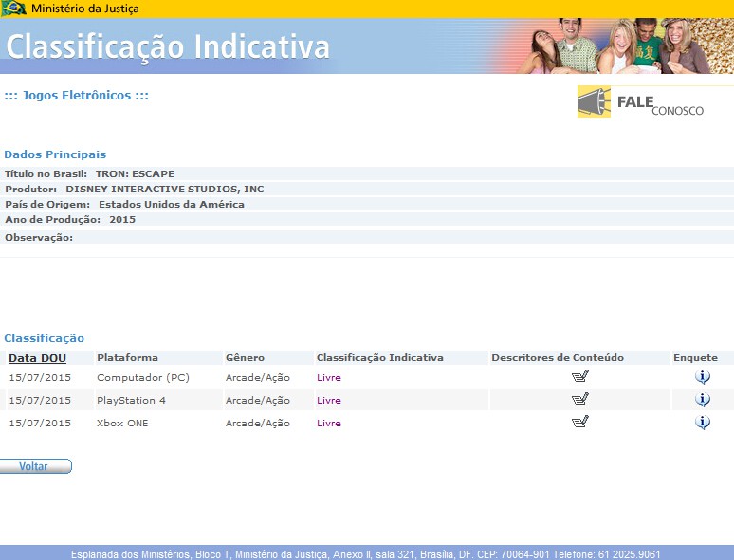Click the Brazil flag icon in top bar
Screen dimensions: 734x560
[13, 8]
